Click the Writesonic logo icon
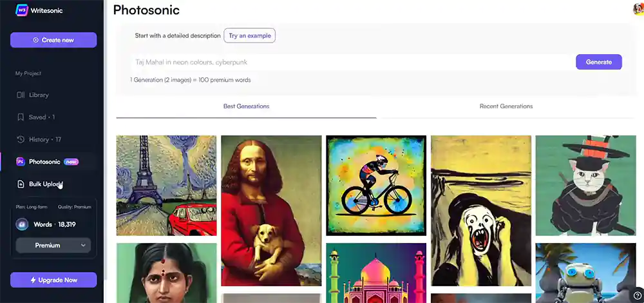This screenshot has height=303, width=644. point(21,8)
